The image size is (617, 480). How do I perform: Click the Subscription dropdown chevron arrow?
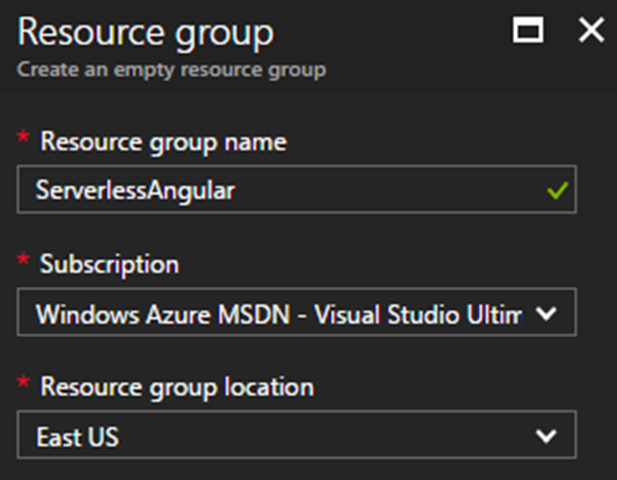coord(546,314)
